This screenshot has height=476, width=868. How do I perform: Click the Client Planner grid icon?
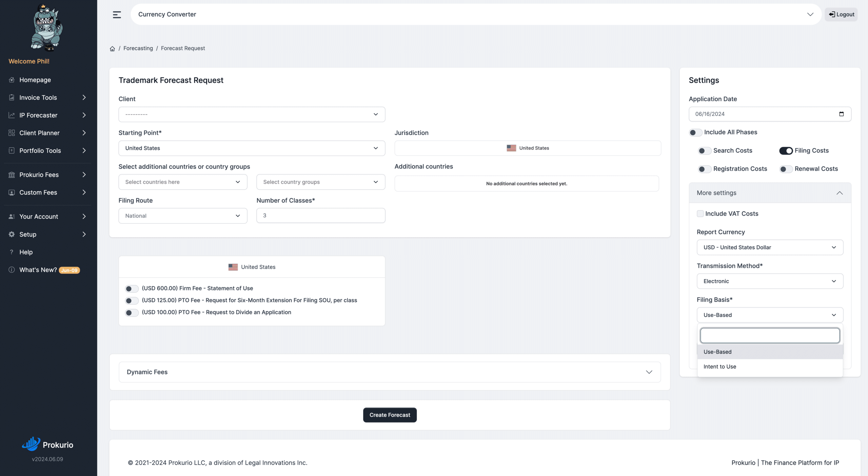click(12, 133)
